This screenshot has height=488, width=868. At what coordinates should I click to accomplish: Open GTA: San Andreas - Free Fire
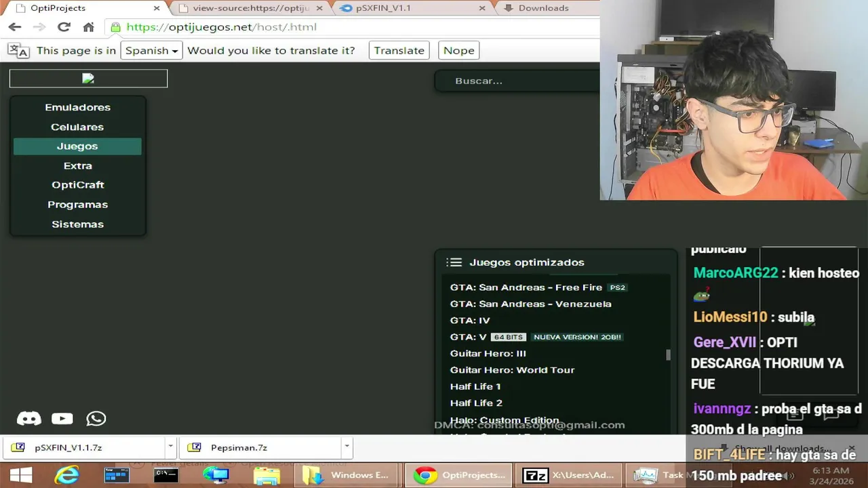526,287
